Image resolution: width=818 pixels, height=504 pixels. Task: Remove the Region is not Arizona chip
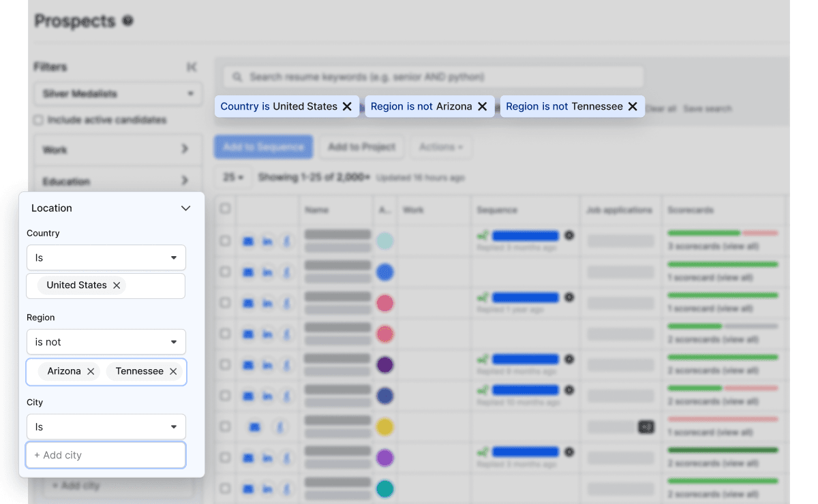(482, 106)
